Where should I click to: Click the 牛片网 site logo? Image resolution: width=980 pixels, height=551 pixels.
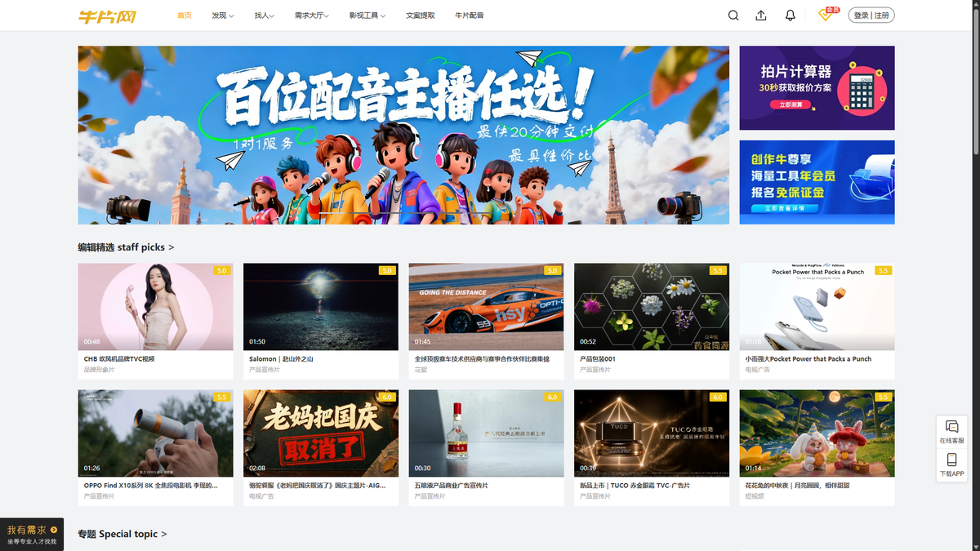107,16
